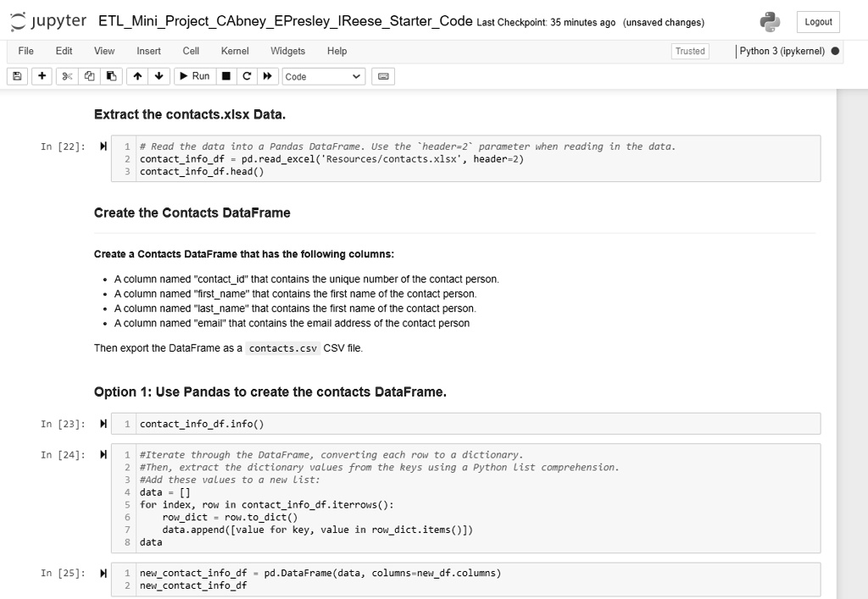Screen dimensions: 868x599
Task: Restart kernel and run all cells icon
Action: [267, 76]
